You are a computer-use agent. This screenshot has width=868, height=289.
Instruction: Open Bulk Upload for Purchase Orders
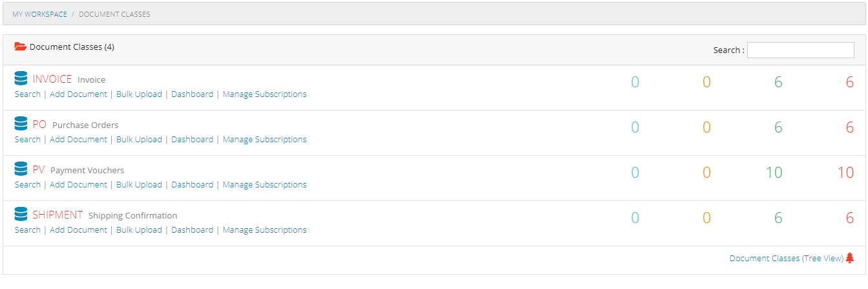tap(139, 140)
